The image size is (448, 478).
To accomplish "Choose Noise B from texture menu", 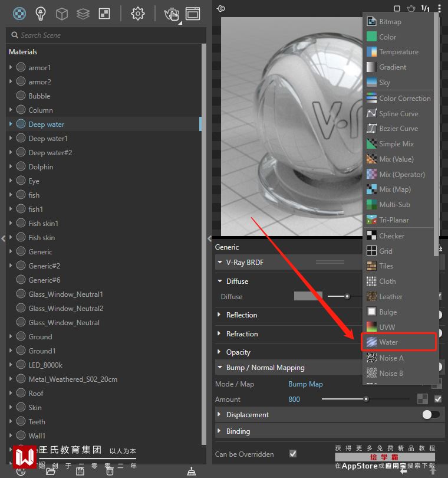I will (x=398, y=373).
